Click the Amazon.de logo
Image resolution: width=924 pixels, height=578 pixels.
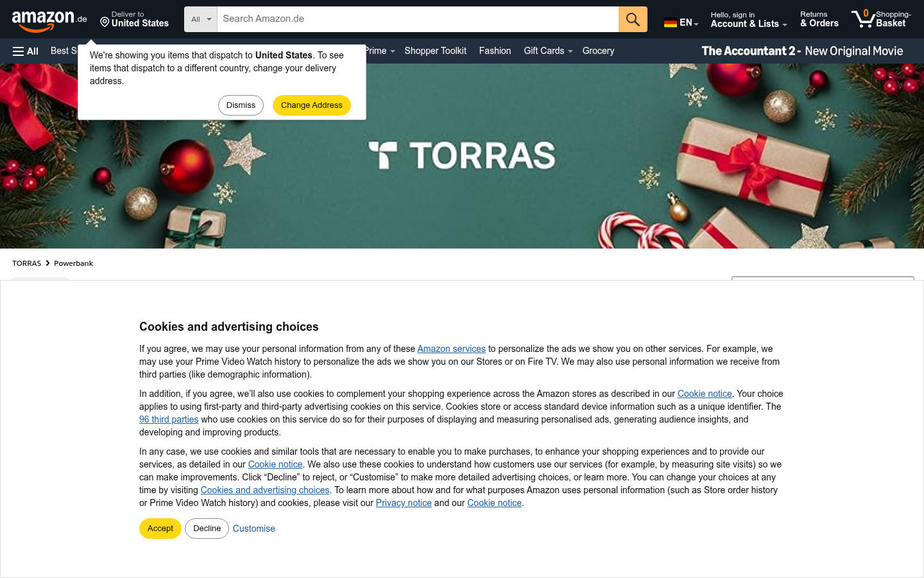(x=49, y=21)
